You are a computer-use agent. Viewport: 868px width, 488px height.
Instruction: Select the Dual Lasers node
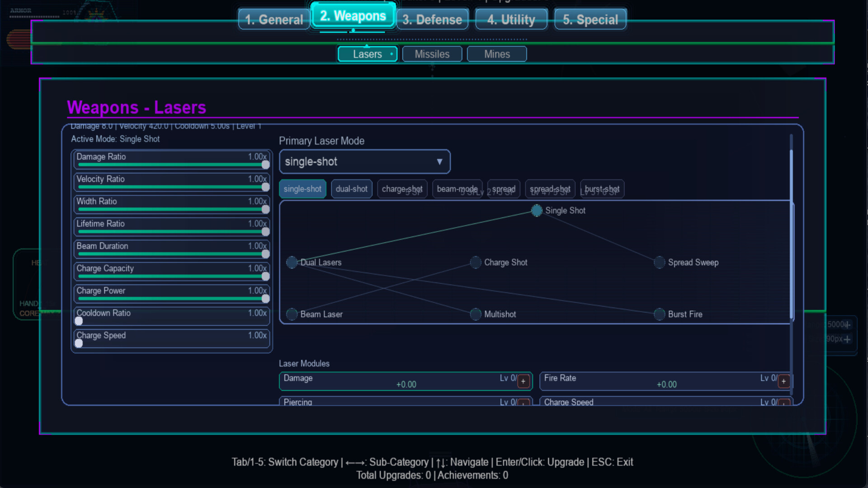[292, 262]
